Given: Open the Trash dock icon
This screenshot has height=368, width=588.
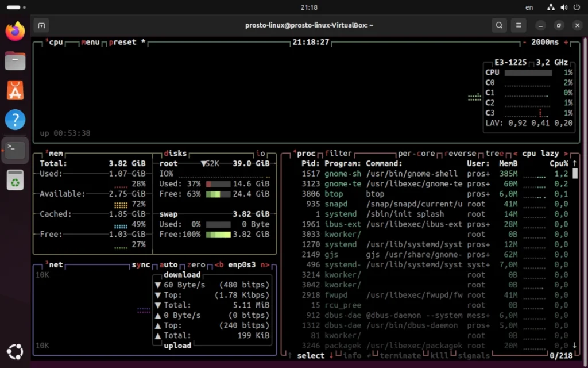Looking at the screenshot, I should point(15,179).
